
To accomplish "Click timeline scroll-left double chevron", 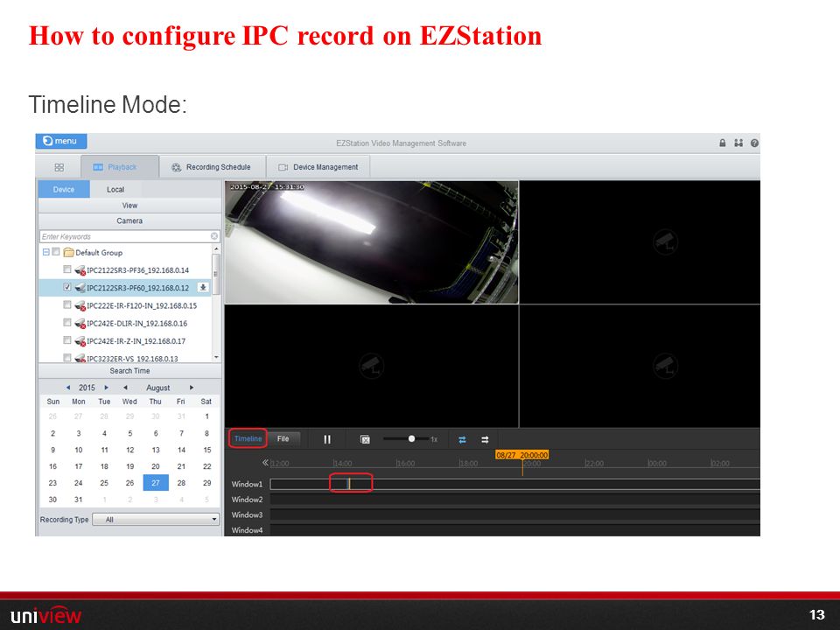I will (264, 462).
